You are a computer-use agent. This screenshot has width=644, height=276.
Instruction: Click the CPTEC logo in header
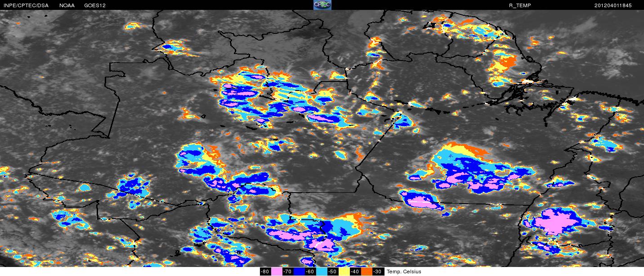coord(322,5)
